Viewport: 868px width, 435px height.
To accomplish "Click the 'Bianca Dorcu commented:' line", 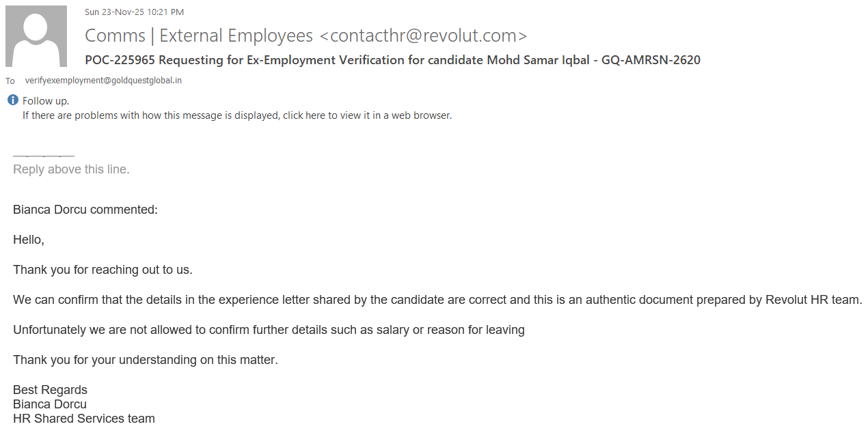I will tap(85, 210).
